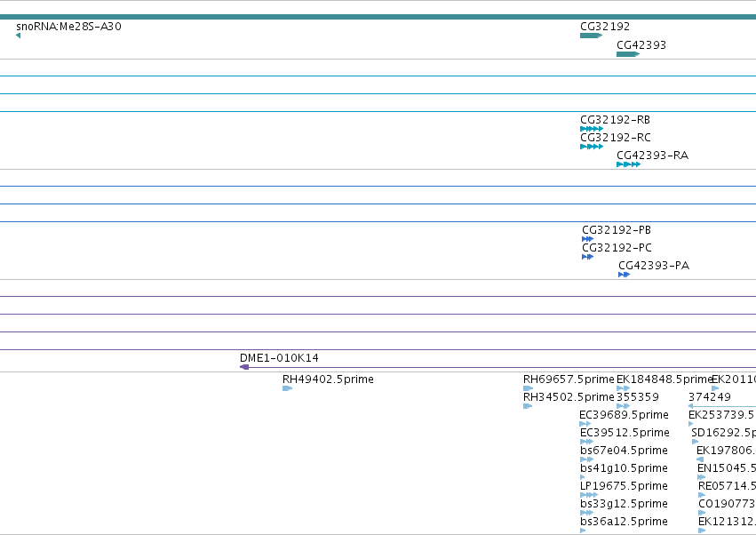This screenshot has width=756, height=535.
Task: Select the DME1-010K14 clone arrowhead
Action: tap(244, 367)
